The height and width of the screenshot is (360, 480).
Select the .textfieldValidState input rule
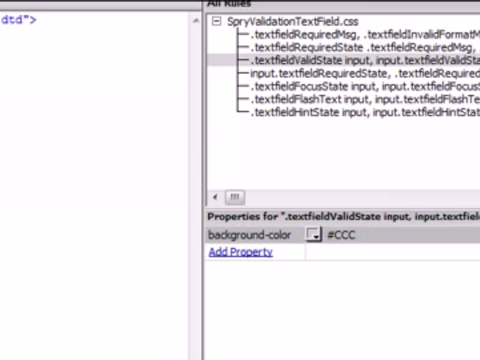[365, 60]
